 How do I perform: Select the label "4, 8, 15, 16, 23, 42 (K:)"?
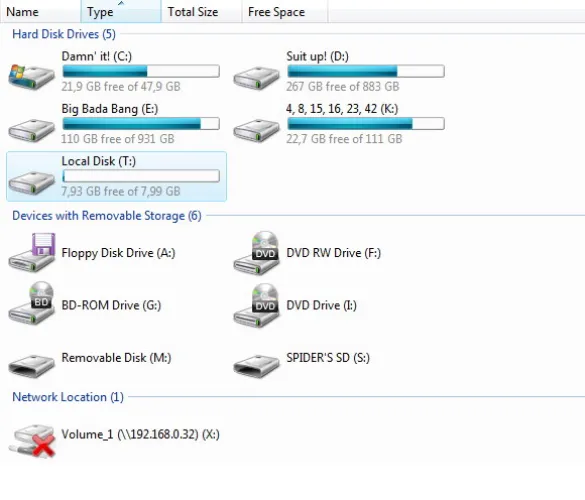point(342,109)
